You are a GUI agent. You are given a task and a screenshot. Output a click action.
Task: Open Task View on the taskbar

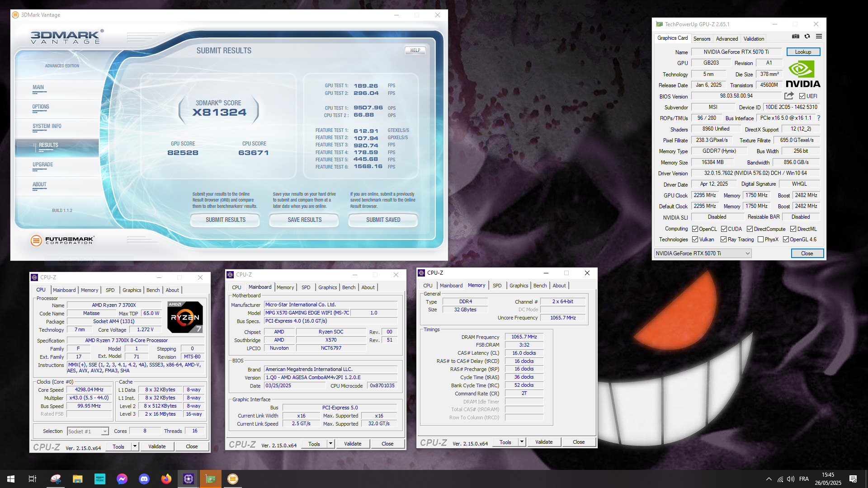(33, 479)
